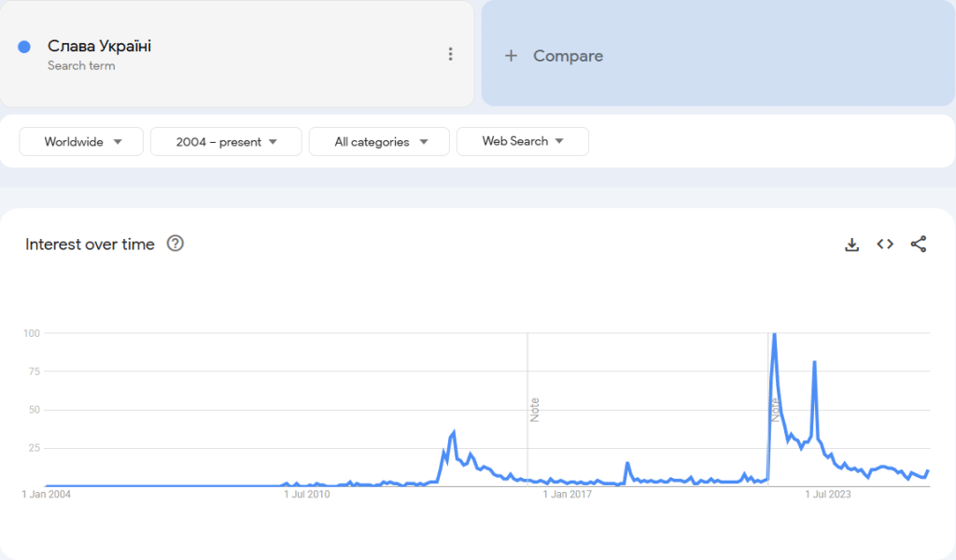Expand the Worldwide region dropdown

82,142
